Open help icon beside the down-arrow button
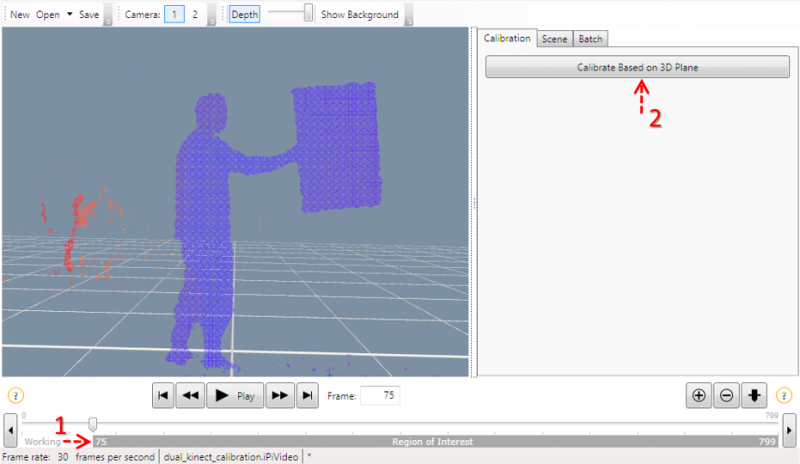The width and height of the screenshot is (800, 464). tap(784, 396)
